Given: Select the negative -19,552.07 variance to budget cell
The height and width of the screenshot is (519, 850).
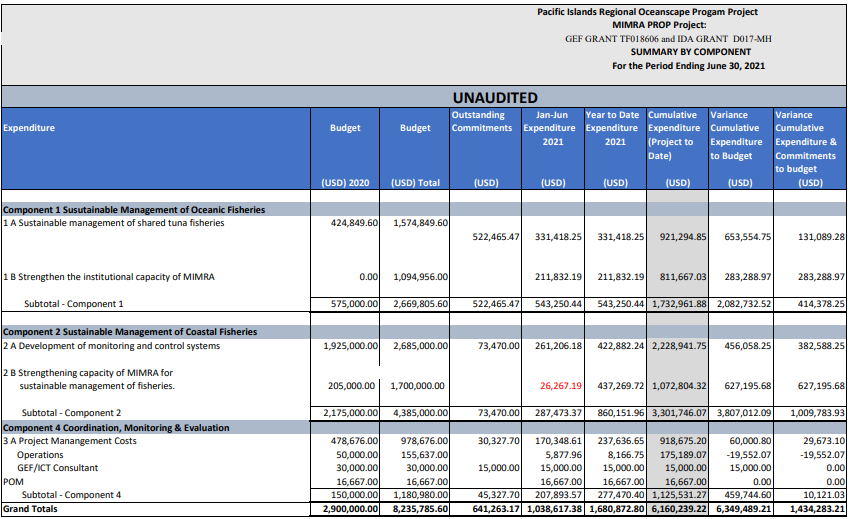Looking at the screenshot, I should coord(739,454).
